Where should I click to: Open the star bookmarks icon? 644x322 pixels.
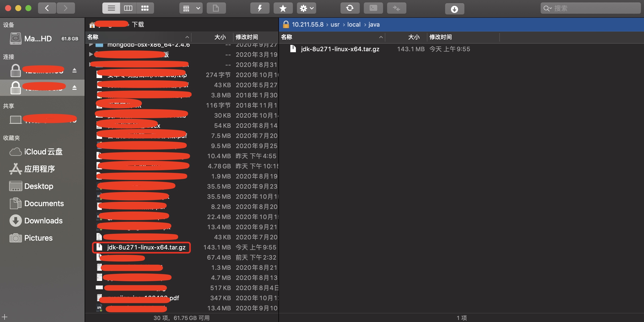(x=283, y=8)
